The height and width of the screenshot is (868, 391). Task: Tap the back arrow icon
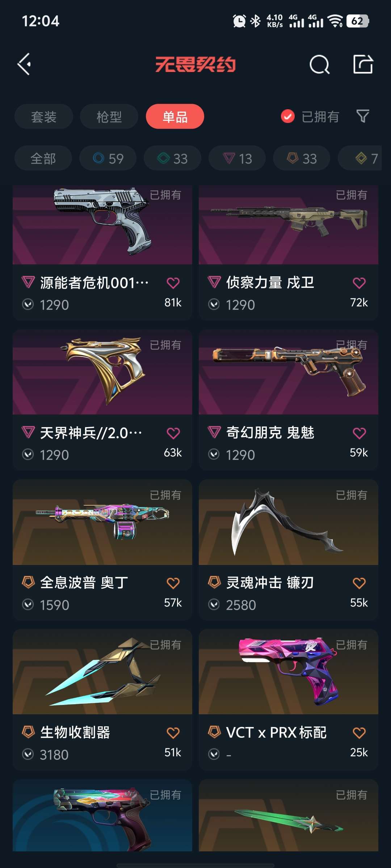click(24, 65)
